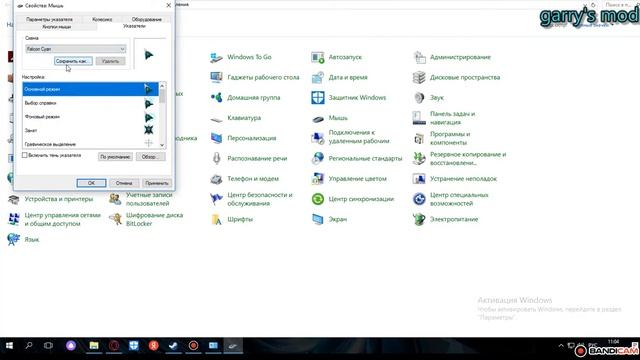Open the Task View taskbar icon
Image resolution: width=640 pixels, height=360 pixels.
point(48,346)
